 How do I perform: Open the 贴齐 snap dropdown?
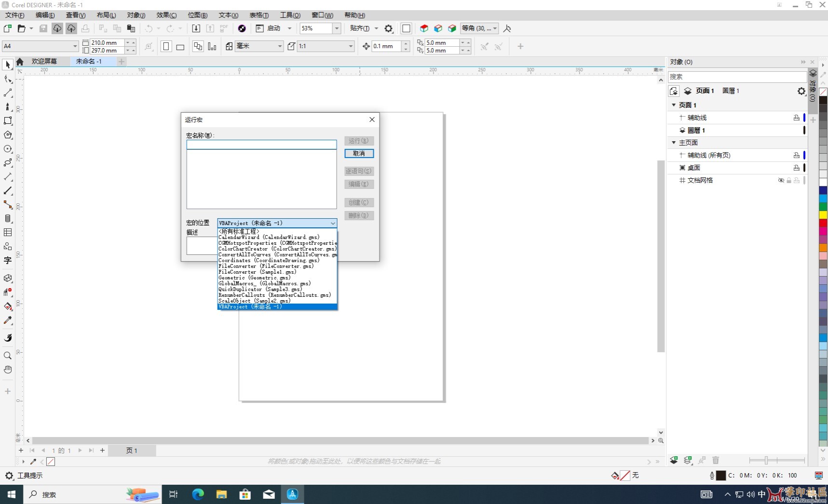[x=377, y=28]
